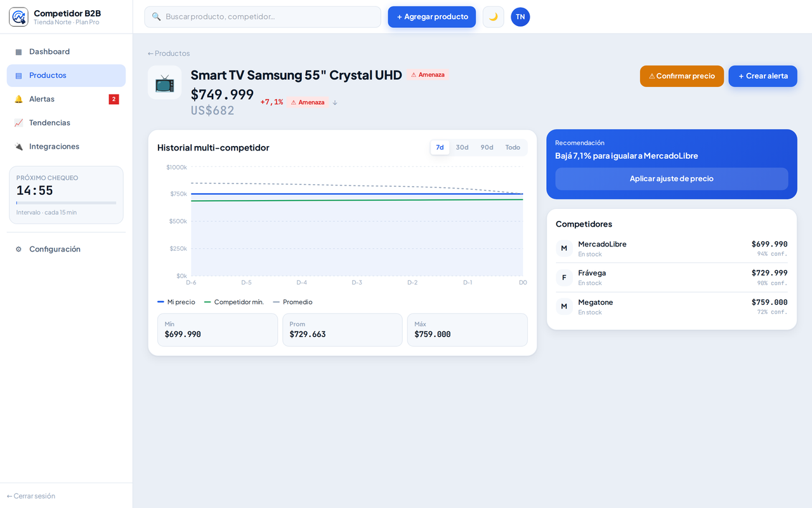Click the Amenaza badge next to +7,1%
Viewport: 812px width, 508px height.
308,102
